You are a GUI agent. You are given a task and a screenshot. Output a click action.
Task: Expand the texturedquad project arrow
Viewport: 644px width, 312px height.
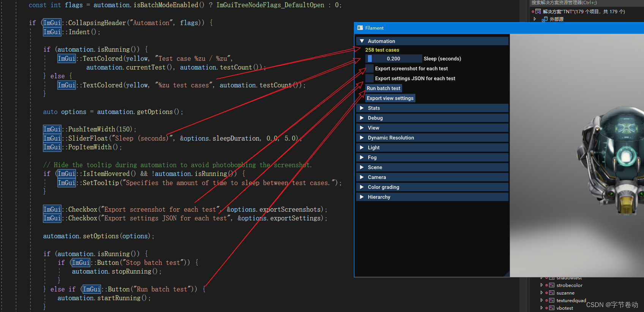(x=541, y=300)
